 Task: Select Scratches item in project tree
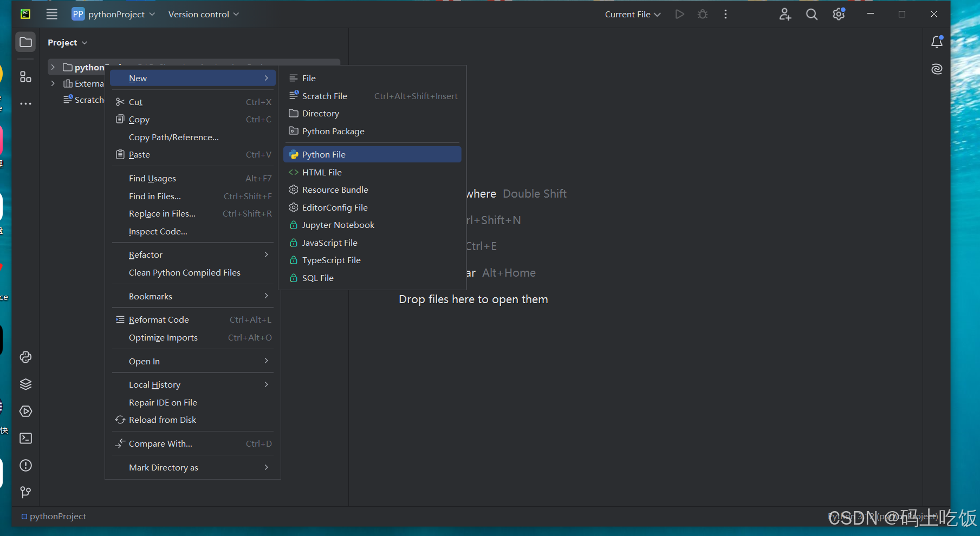pos(83,100)
